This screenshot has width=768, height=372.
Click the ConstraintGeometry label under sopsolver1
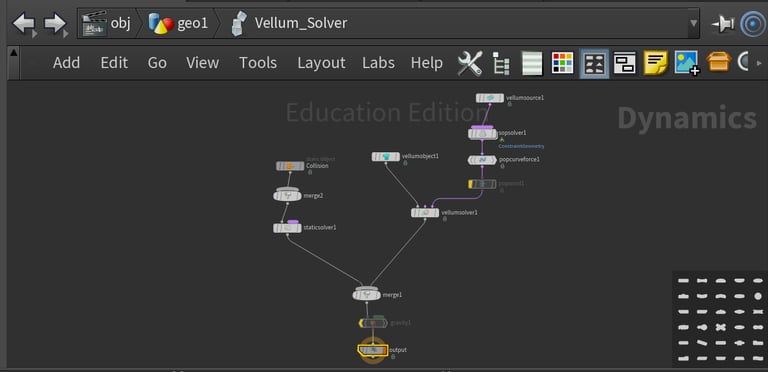pyautogui.click(x=521, y=146)
